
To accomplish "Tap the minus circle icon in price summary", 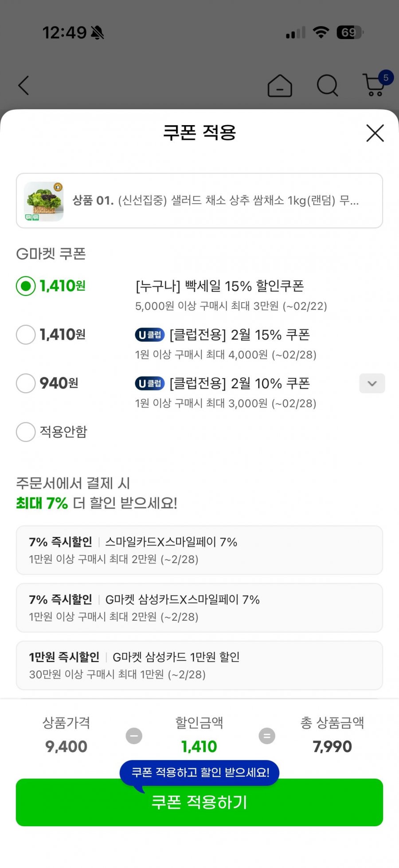I will pyautogui.click(x=134, y=736).
